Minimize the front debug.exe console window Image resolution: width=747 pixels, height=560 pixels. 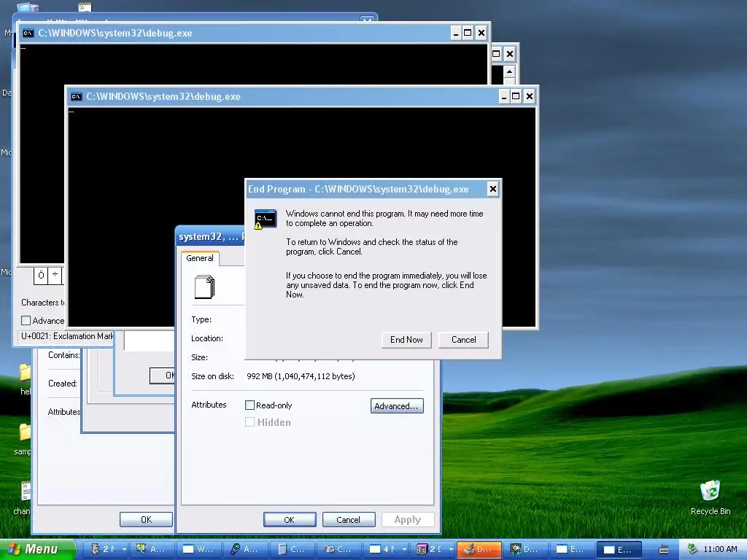(504, 97)
